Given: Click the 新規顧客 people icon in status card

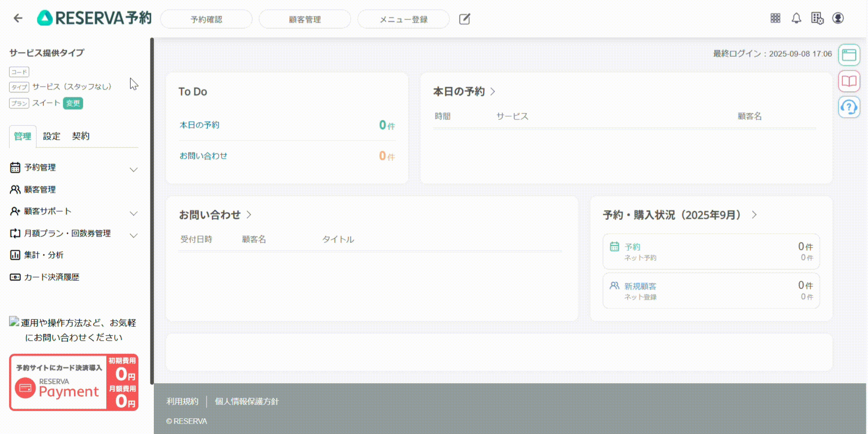Looking at the screenshot, I should click(614, 286).
